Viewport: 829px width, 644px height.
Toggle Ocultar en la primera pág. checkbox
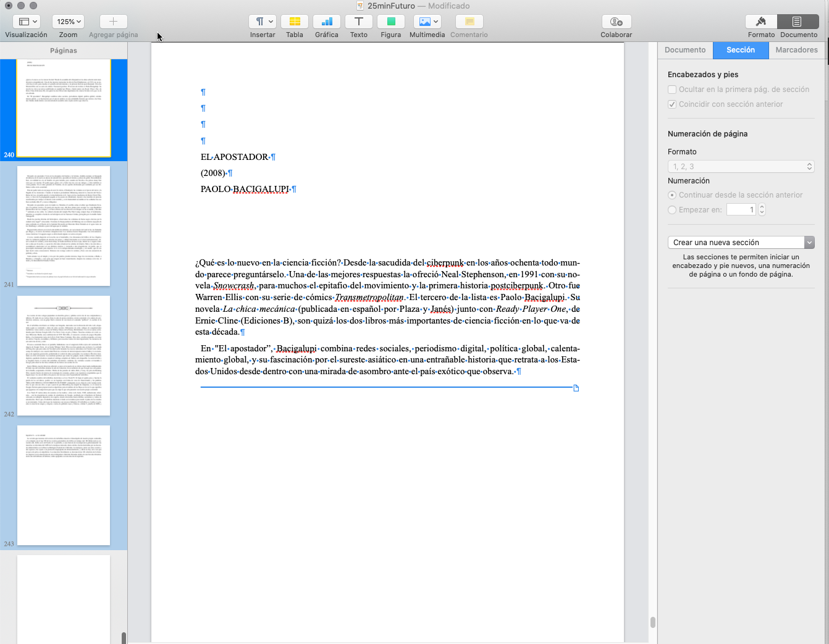[x=672, y=90]
